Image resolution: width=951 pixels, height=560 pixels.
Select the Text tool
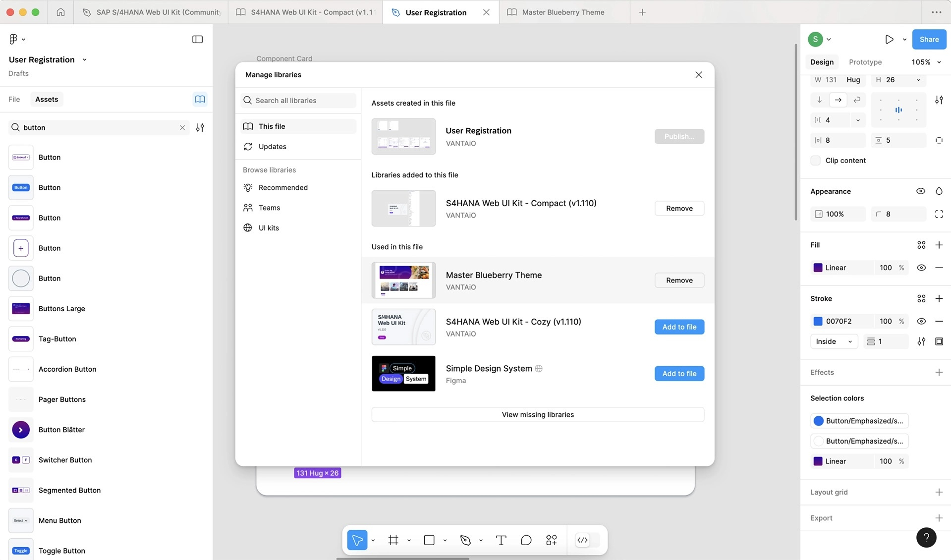(501, 540)
